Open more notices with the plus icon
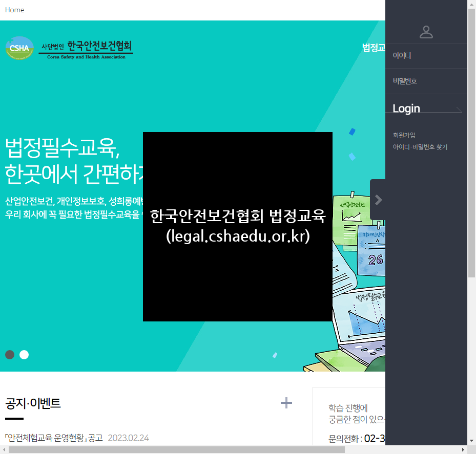 coord(286,403)
